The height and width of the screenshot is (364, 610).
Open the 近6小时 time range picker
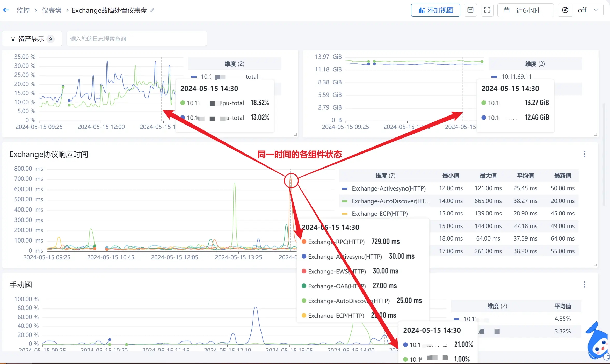click(525, 10)
